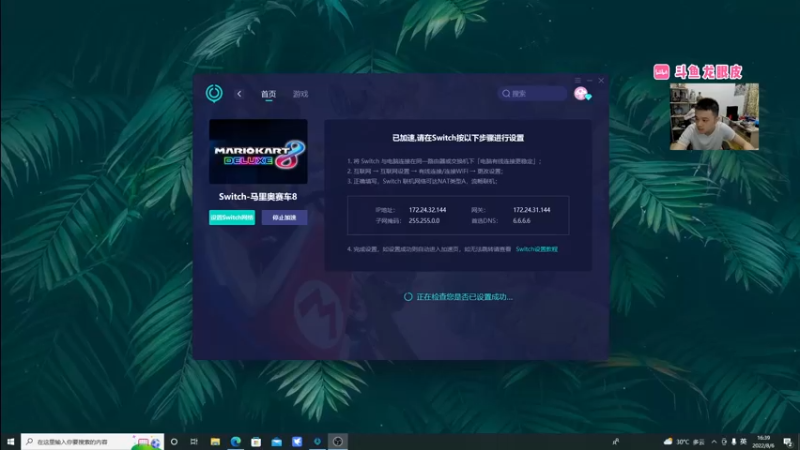Screen dimensions: 800x450
Task: Select the accelerator app taskbar icon
Action: pos(317,442)
